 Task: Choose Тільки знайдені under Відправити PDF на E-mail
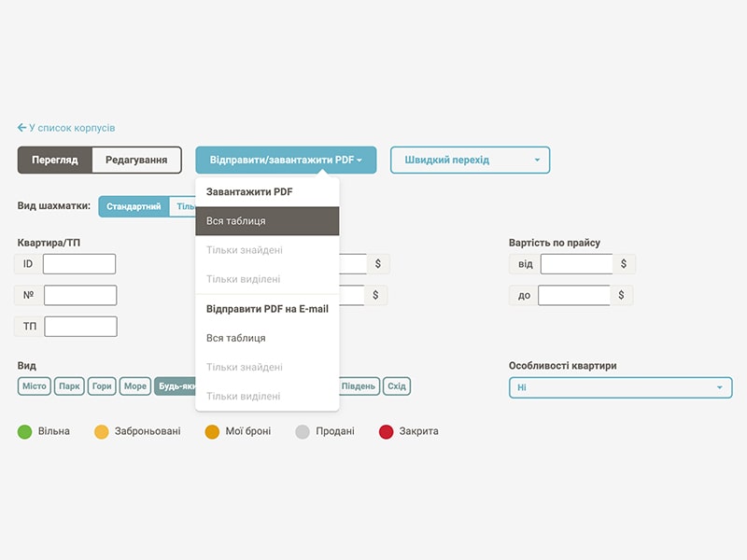click(267, 367)
